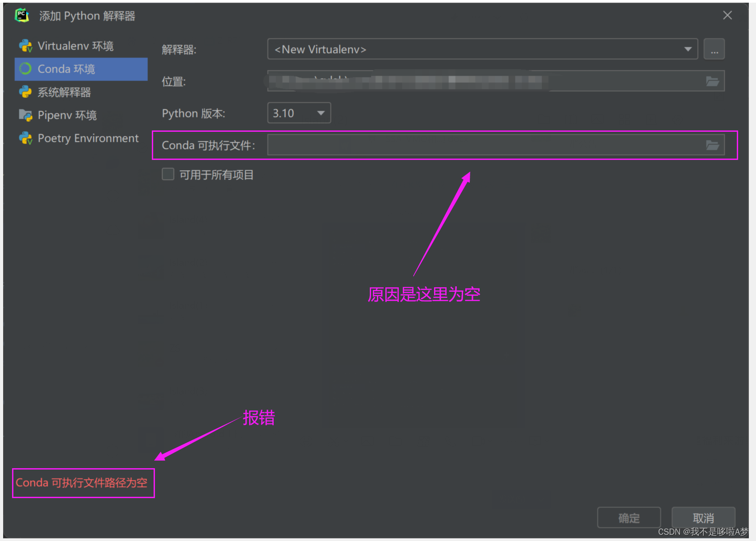Select Virtualenv 环境 in the sidebar
The width and height of the screenshot is (756, 541).
click(81, 46)
